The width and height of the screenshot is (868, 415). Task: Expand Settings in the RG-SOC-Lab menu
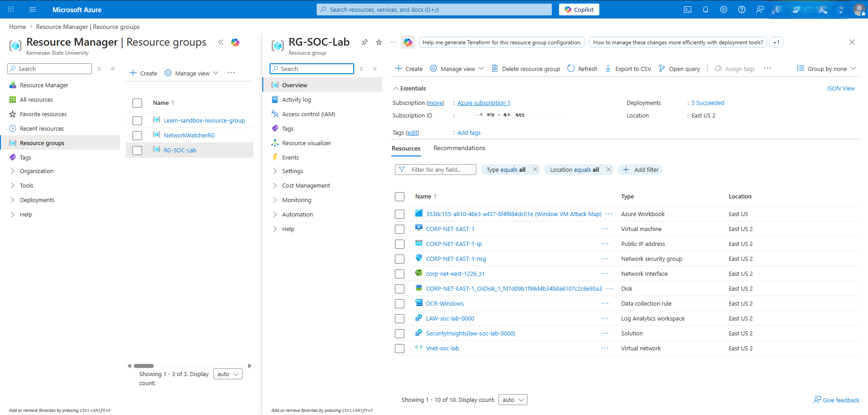[275, 171]
